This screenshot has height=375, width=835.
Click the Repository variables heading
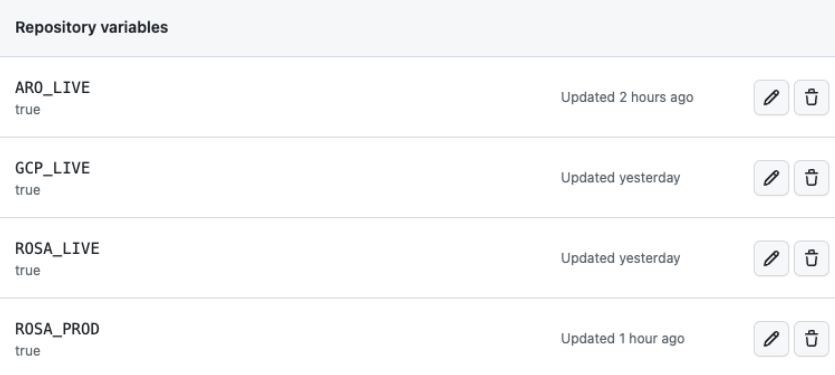coord(92,28)
